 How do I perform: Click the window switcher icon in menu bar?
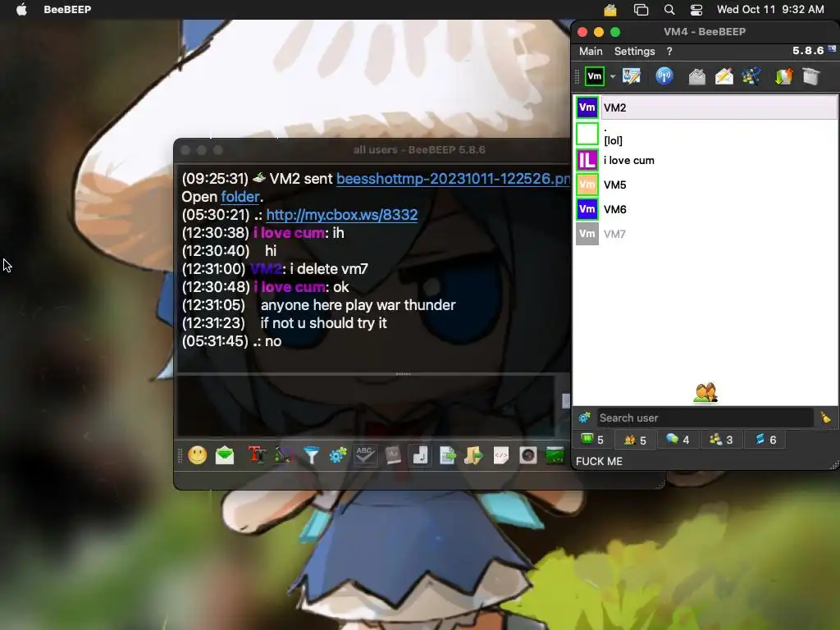(x=641, y=10)
